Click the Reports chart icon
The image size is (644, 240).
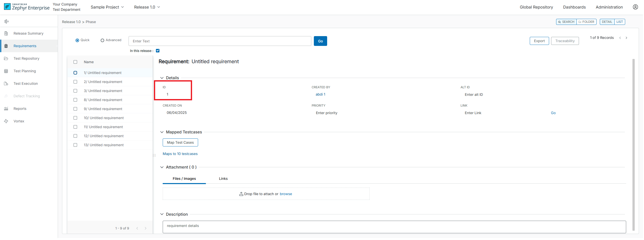tap(6, 109)
